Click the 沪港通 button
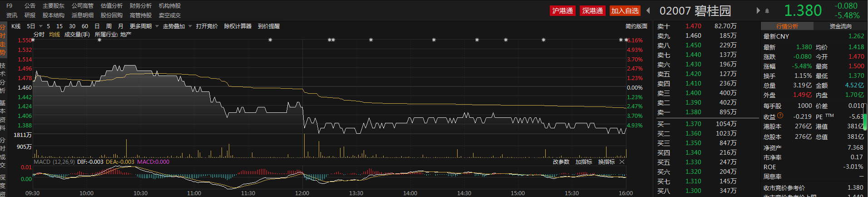Screen dimensions: 868x197 (562, 10)
